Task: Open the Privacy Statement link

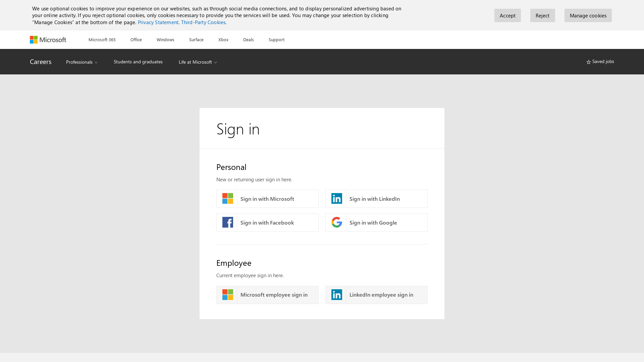Action: point(158,22)
